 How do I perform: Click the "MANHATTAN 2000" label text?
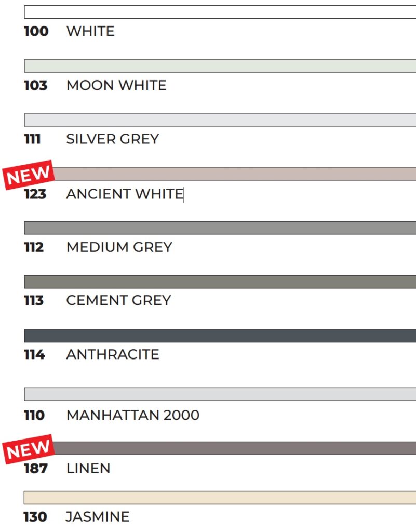[x=132, y=415]
